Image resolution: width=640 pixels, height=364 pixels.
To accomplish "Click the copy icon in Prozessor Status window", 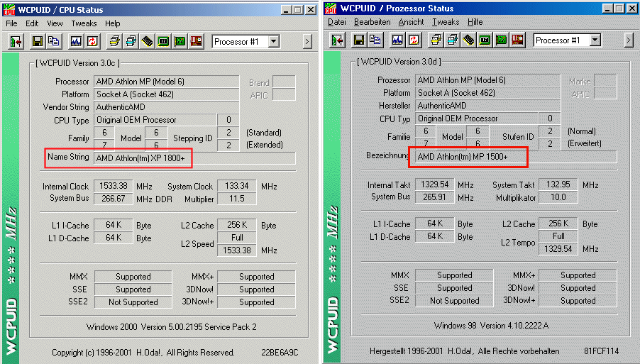I will pyautogui.click(x=375, y=40).
